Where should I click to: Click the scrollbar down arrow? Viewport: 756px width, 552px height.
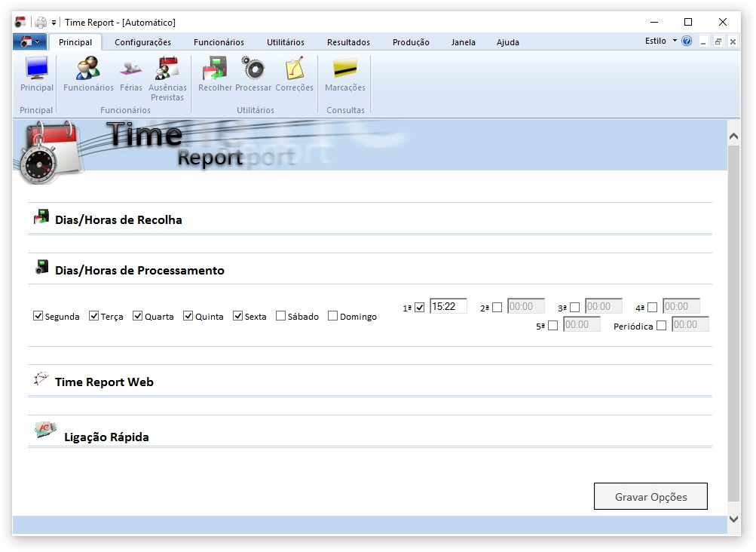pos(734,519)
